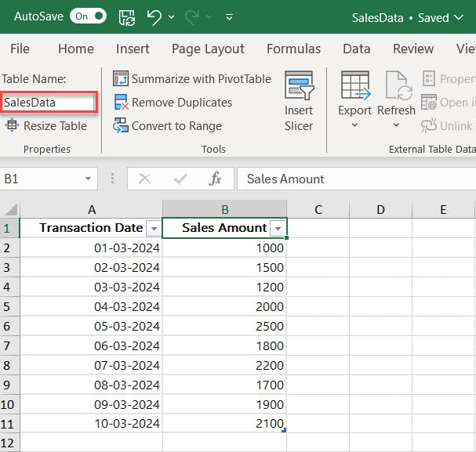Open the Sales Amount filter dropdown
Image resolution: width=476 pixels, height=452 pixels.
278,228
